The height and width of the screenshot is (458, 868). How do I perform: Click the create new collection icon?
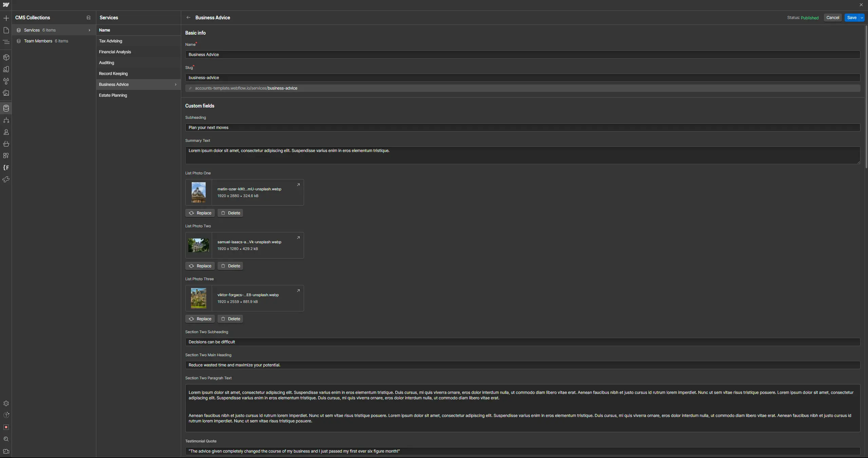pos(89,18)
